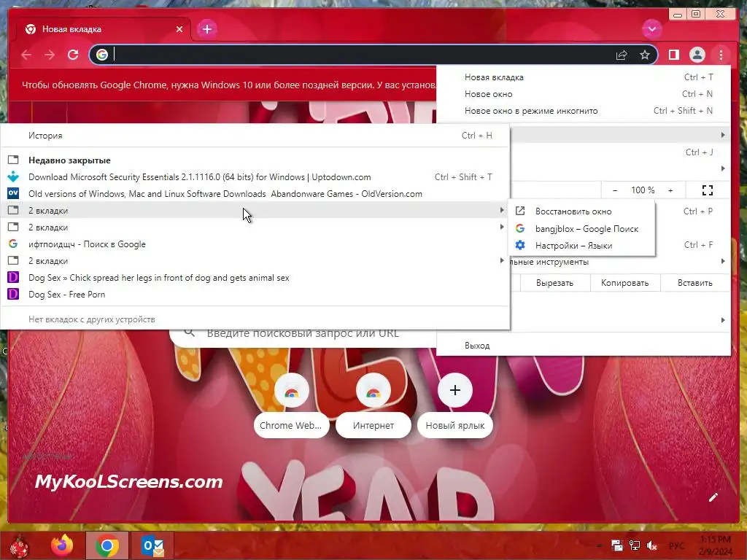
Task: Choose Выход from the Chrome menu
Action: [x=584, y=346]
